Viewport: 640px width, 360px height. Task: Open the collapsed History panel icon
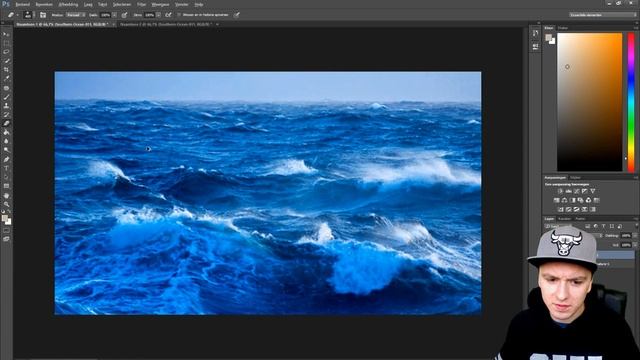point(536,33)
